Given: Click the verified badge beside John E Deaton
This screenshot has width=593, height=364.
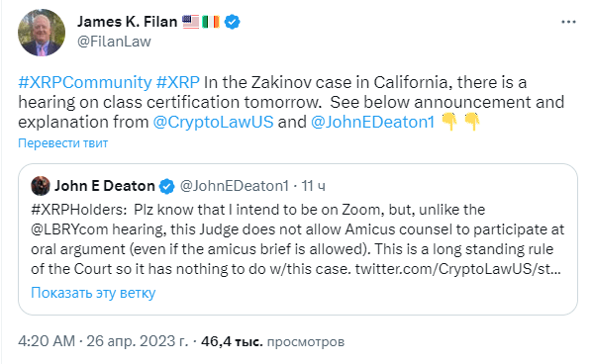Looking at the screenshot, I should (x=166, y=186).
